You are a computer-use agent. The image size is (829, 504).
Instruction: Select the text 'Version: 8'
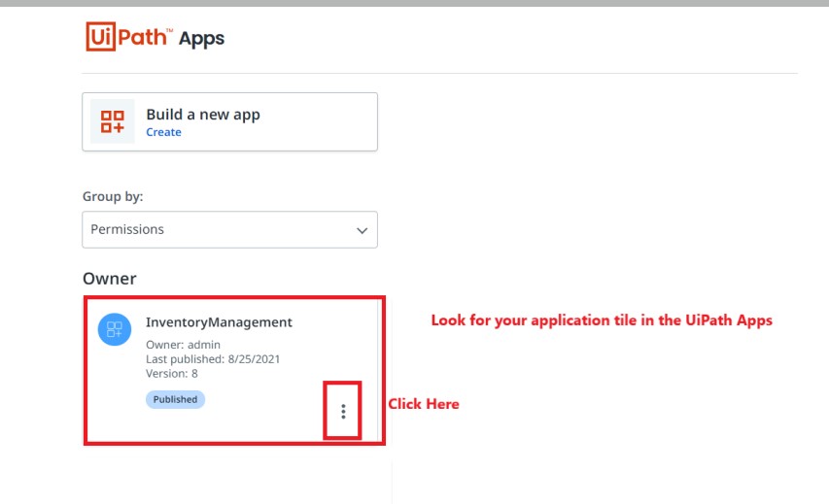pyautogui.click(x=171, y=374)
